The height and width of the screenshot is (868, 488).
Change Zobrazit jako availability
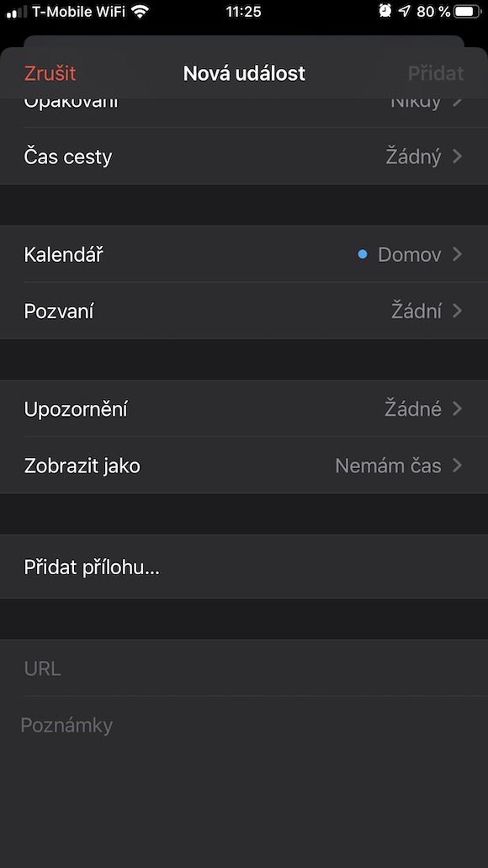244,465
